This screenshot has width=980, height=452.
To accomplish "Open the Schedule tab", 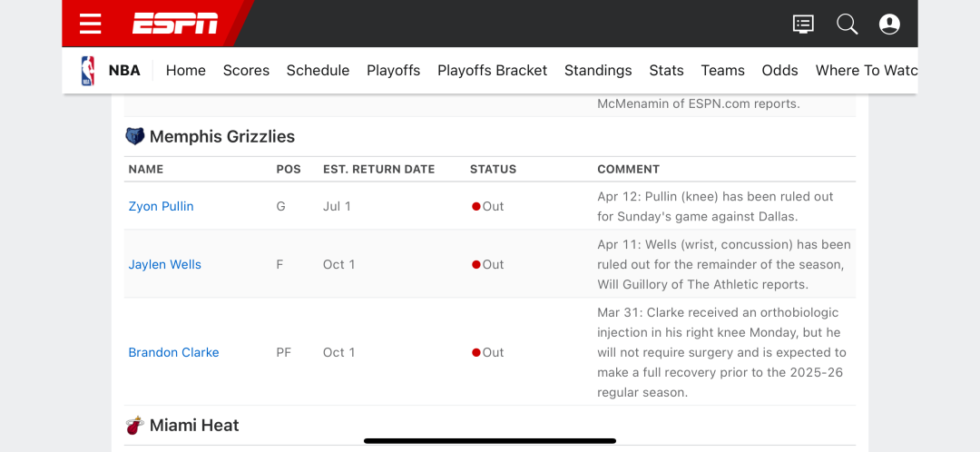I will (x=318, y=71).
